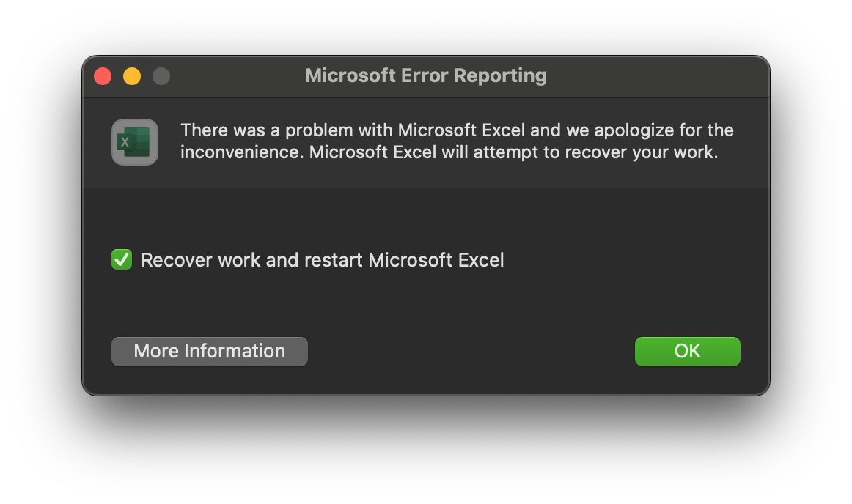Open the More Information details
Viewport: 852px width, 504px height.
coord(210,352)
